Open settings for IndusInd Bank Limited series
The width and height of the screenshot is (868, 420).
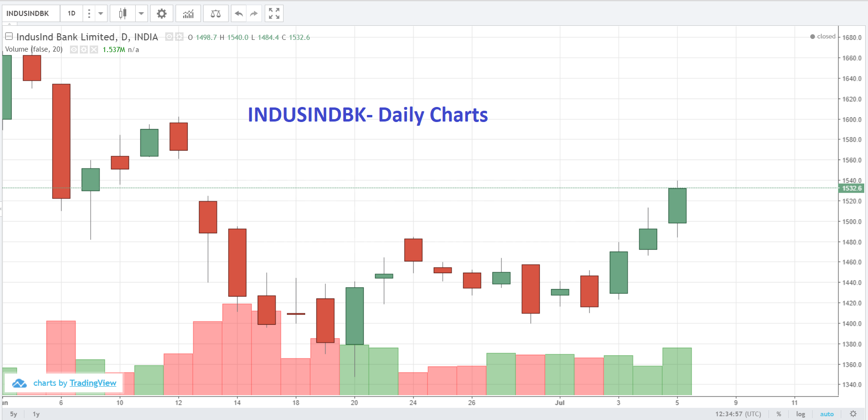[x=179, y=37]
